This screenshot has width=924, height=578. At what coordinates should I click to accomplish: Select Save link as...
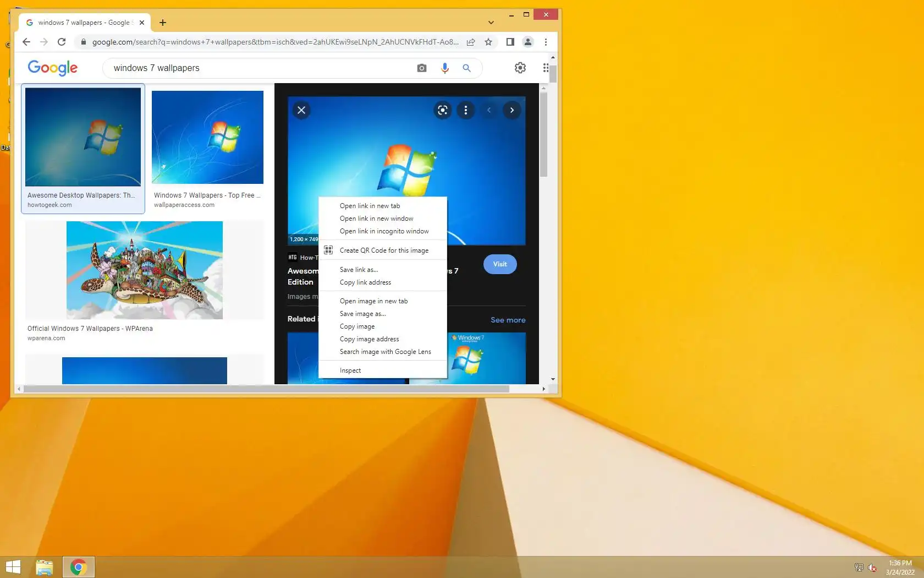pos(383,270)
